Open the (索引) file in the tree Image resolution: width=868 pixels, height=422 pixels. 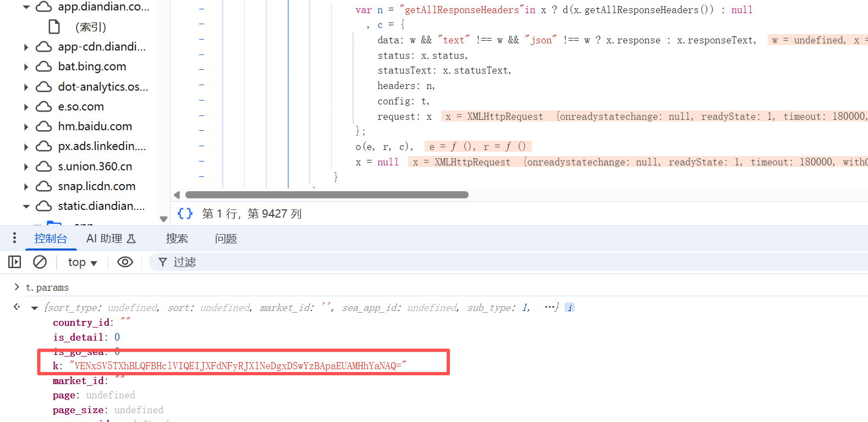(91, 27)
